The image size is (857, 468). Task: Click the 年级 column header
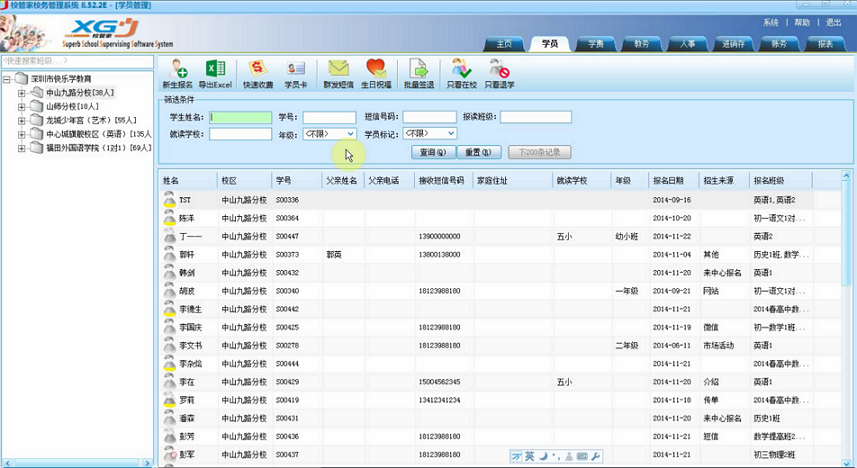point(630,180)
